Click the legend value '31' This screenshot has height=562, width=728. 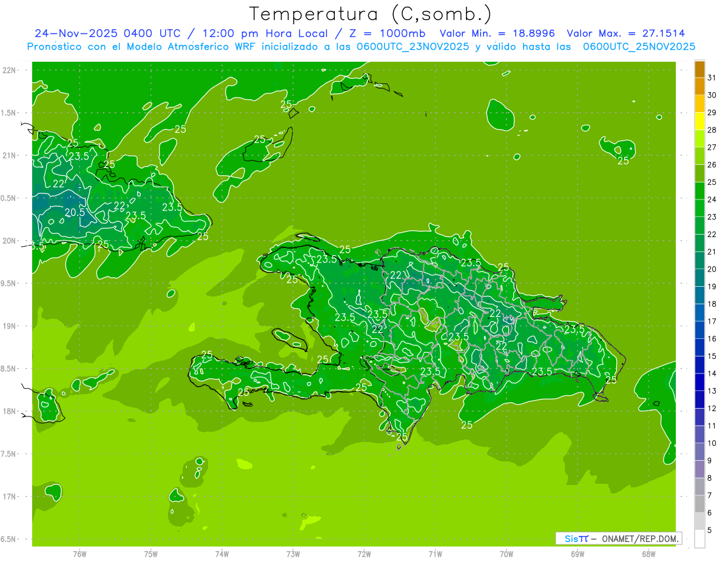[712, 78]
